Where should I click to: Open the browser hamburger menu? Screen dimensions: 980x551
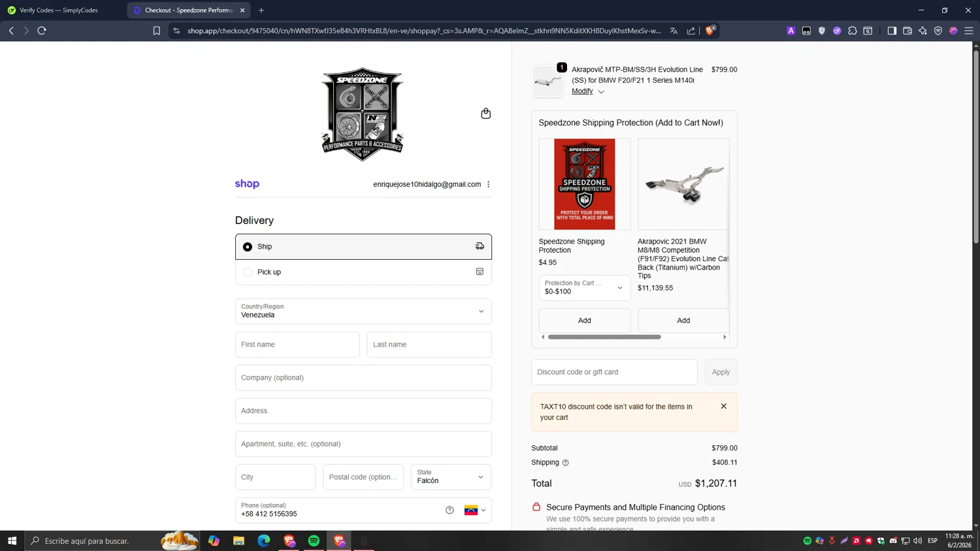pos(969,31)
